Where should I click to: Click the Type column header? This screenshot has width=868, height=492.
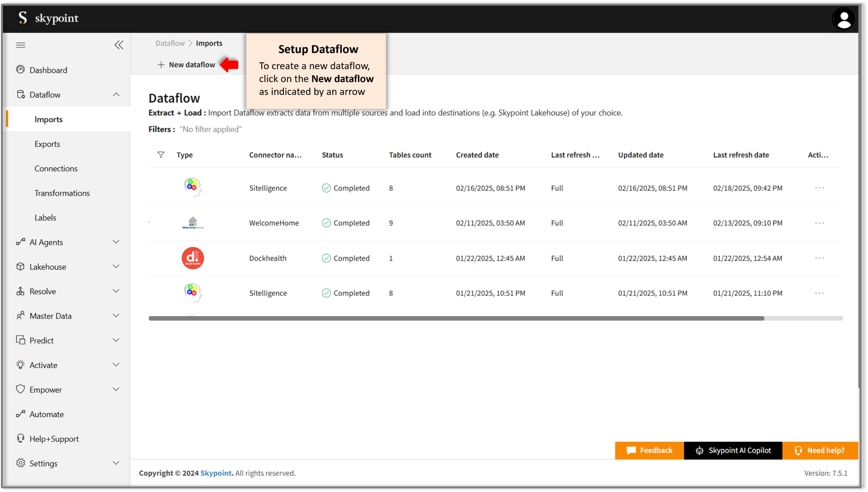click(184, 155)
